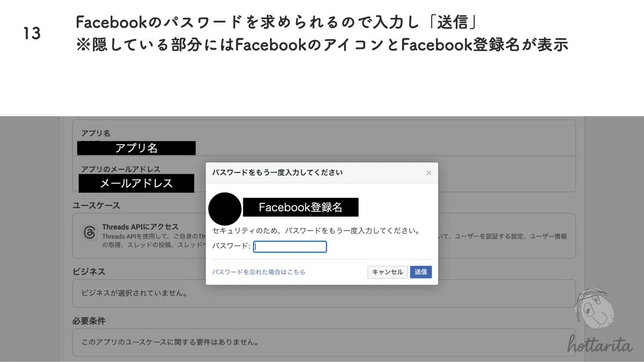644x362 pixels.
Task: Click the Threads logo icon in use case
Action: 89,233
